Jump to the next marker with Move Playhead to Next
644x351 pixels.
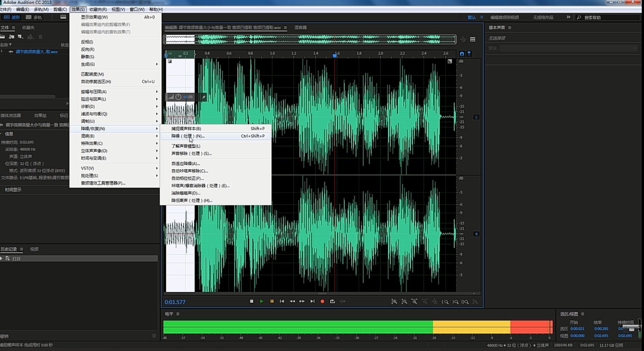coord(312,301)
